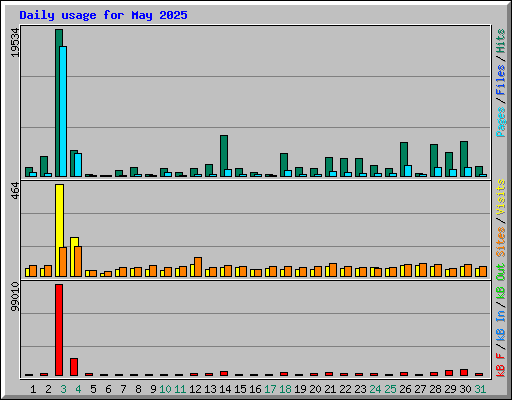Click x-axis day label 5
The width and height of the screenshot is (512, 400).
(93, 389)
